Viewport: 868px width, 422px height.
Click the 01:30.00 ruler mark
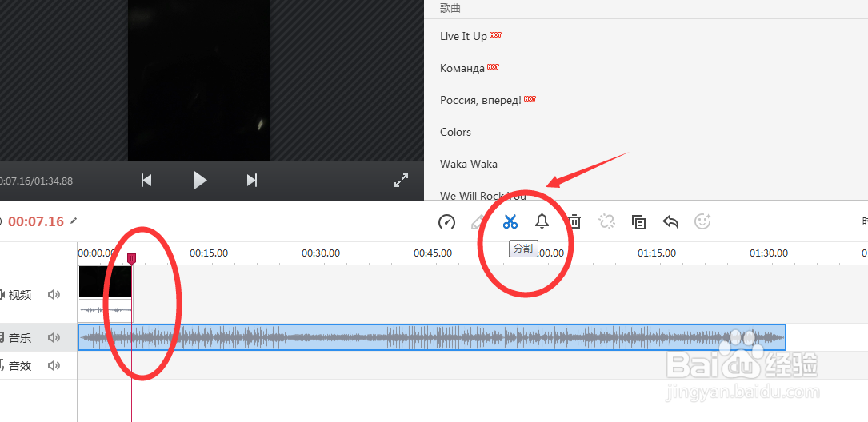tap(769, 253)
